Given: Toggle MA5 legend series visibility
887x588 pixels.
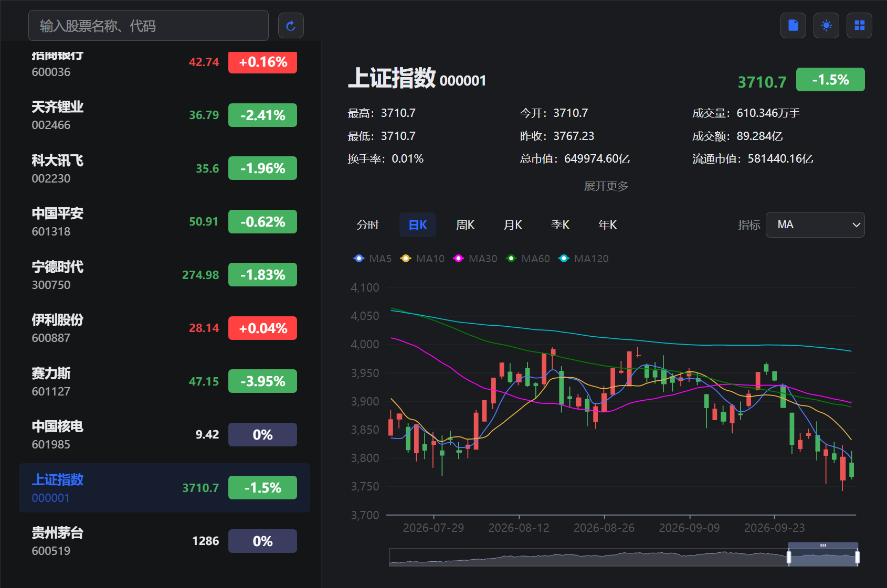Looking at the screenshot, I should [373, 259].
